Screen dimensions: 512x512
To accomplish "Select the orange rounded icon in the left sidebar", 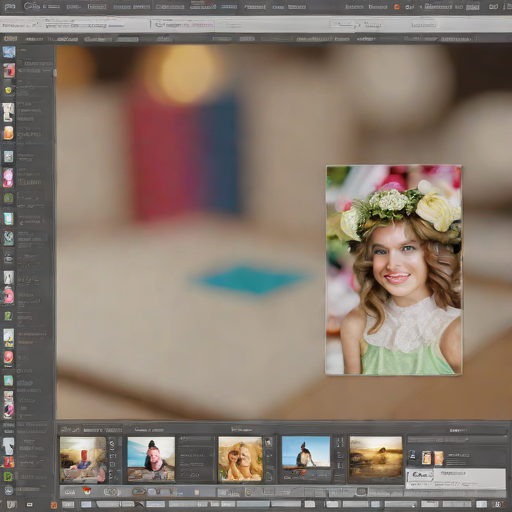I will (9, 133).
